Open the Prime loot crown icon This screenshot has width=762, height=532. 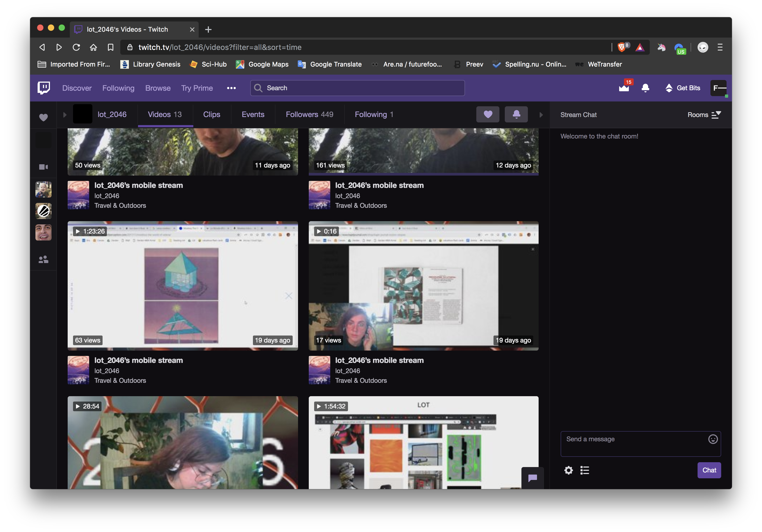click(624, 88)
